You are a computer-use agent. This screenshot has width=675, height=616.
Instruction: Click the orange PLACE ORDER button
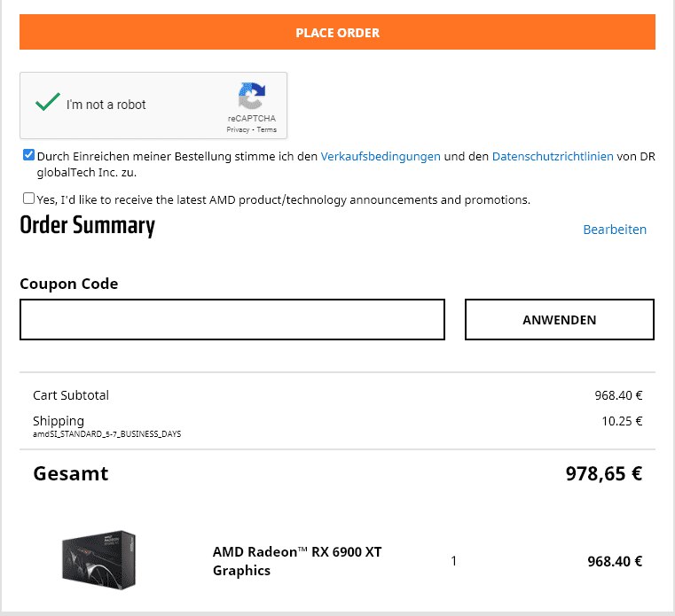(337, 33)
